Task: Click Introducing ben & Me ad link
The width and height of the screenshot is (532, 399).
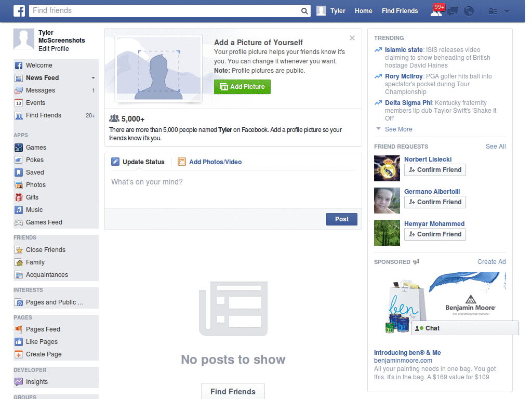Action: tap(407, 353)
